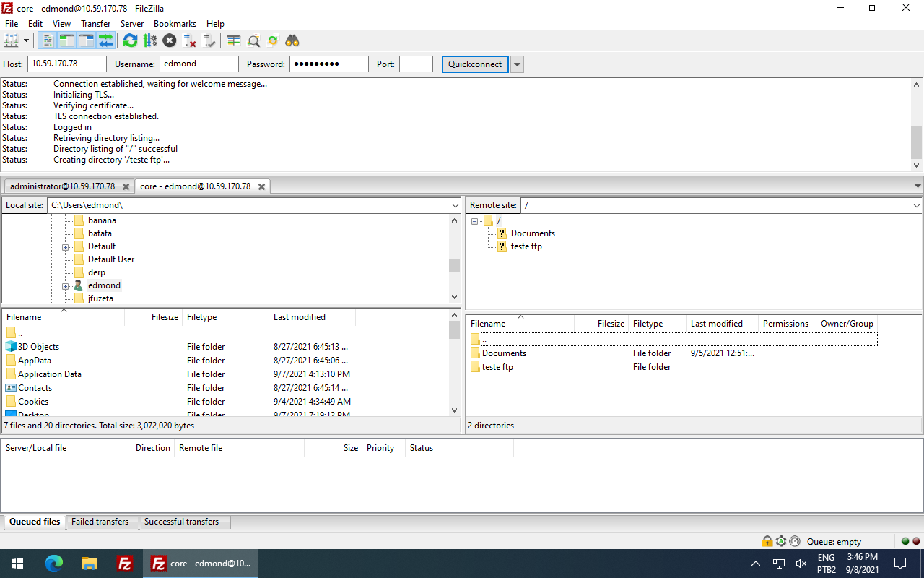This screenshot has height=578, width=924.
Task: Reconnect to the last used server
Action: point(209,40)
